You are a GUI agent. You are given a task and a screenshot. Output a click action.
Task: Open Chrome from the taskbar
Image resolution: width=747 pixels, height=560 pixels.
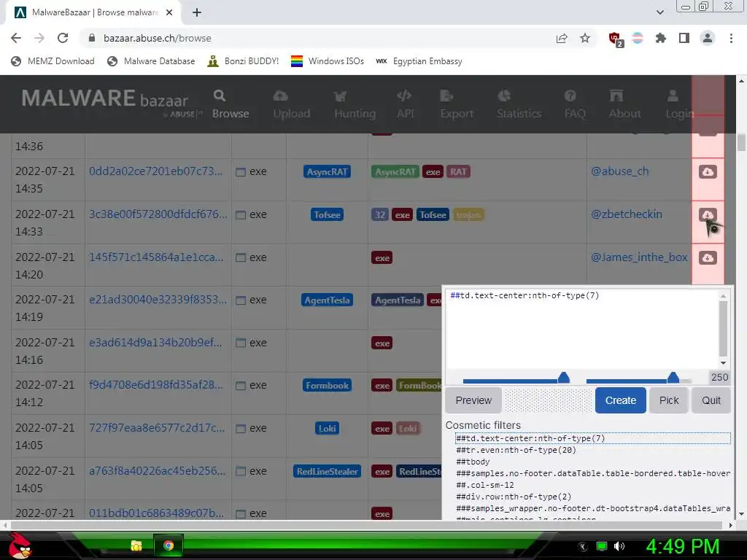coord(169,545)
